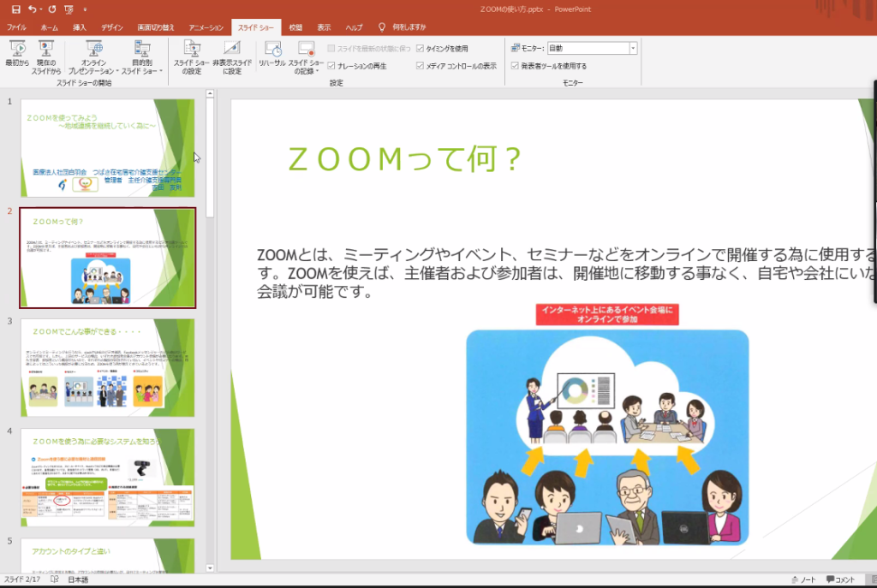Open the notes pane (ノート) from status bar
Image resolution: width=877 pixels, height=588 pixels.
pyautogui.click(x=802, y=579)
